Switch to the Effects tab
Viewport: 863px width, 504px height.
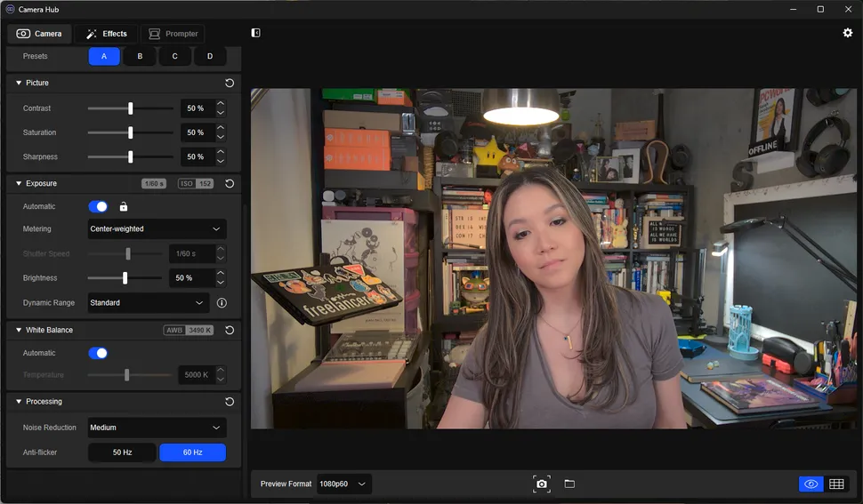pyautogui.click(x=106, y=34)
